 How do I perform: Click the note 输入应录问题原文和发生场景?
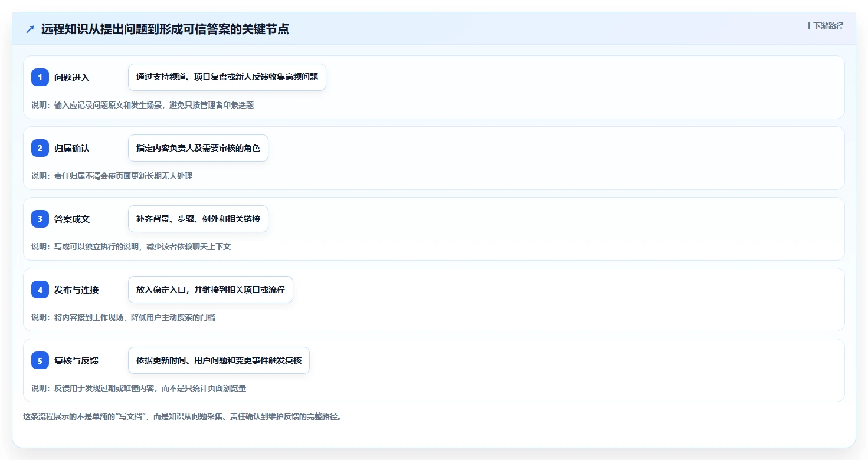[142, 105]
